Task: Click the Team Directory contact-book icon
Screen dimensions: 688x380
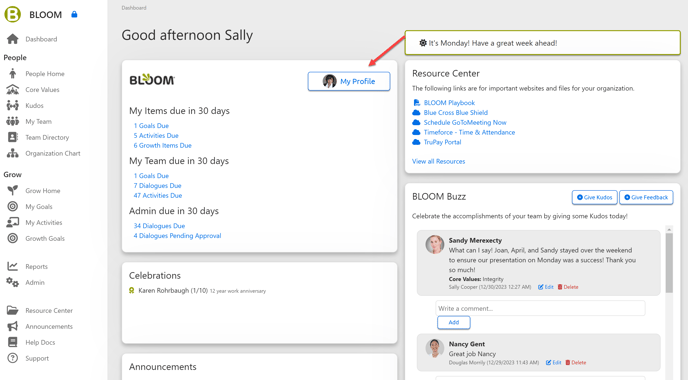Action: click(x=13, y=137)
